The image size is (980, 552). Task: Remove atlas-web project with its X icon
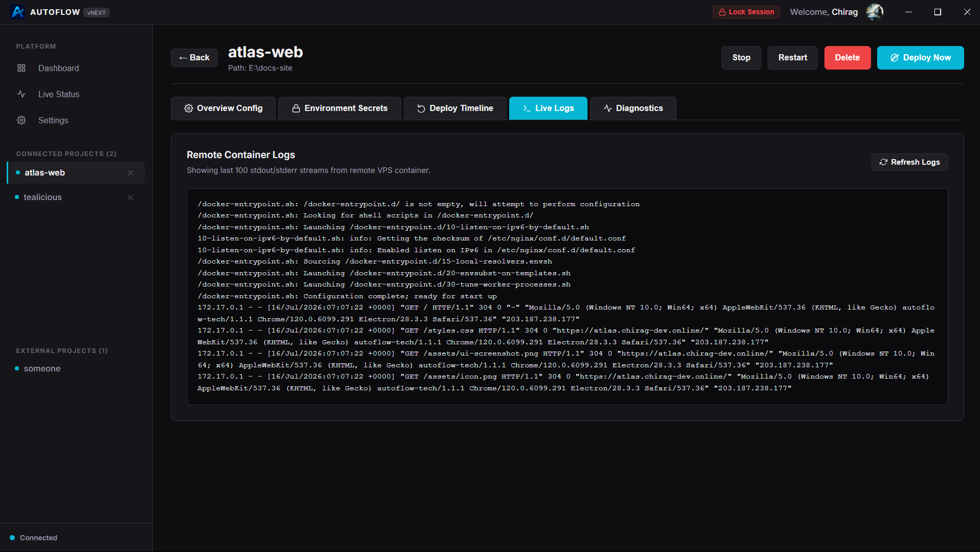pos(130,173)
